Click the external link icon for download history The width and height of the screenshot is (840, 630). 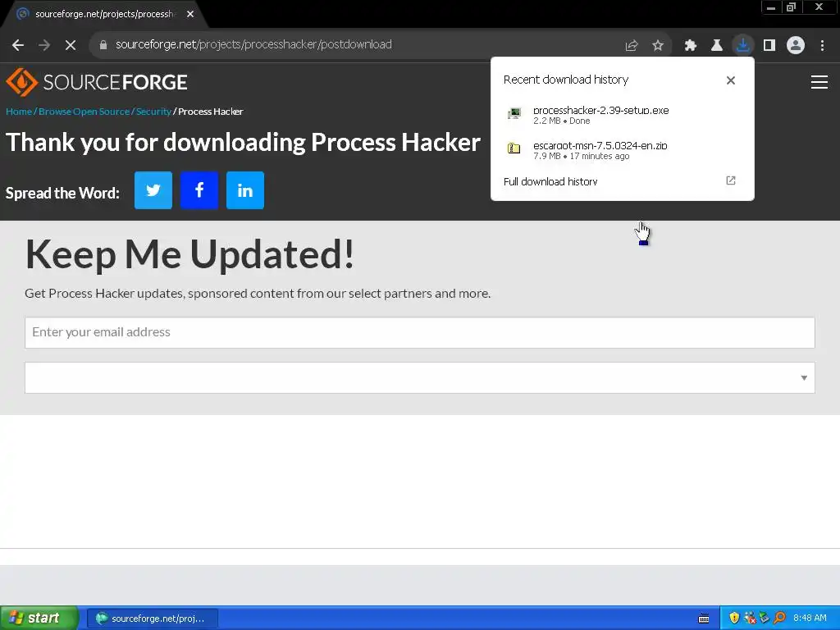pos(731,180)
